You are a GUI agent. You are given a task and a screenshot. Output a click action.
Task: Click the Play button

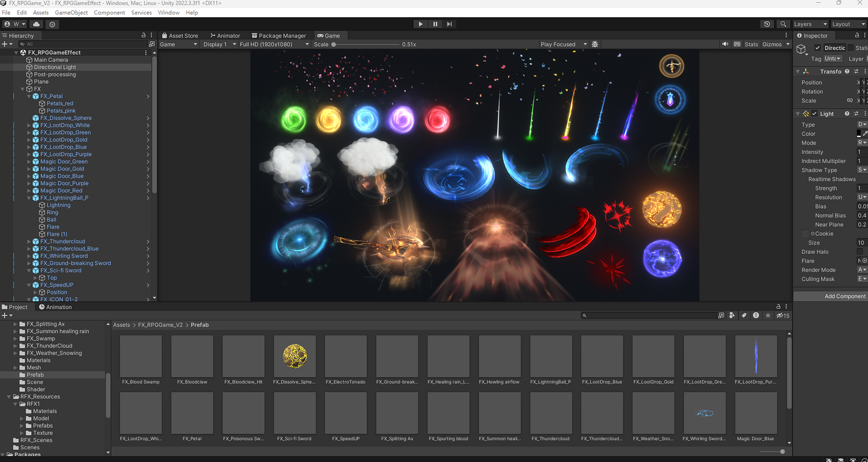tap(421, 24)
